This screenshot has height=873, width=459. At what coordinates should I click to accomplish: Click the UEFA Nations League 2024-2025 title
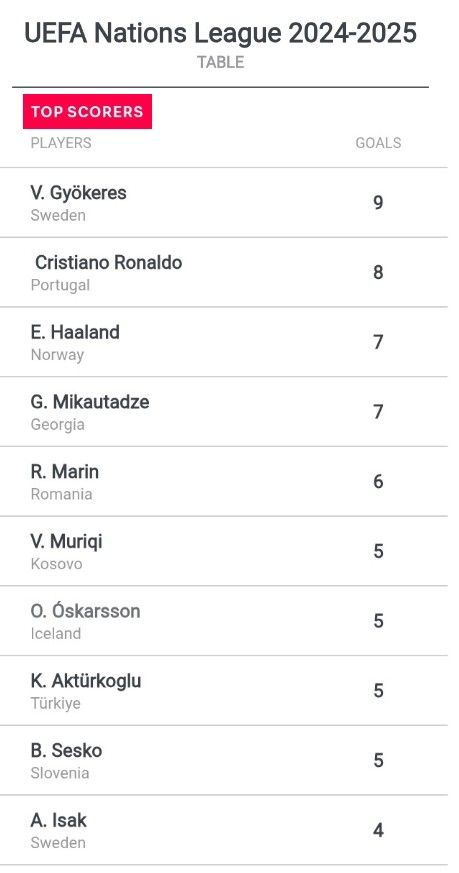point(221,33)
